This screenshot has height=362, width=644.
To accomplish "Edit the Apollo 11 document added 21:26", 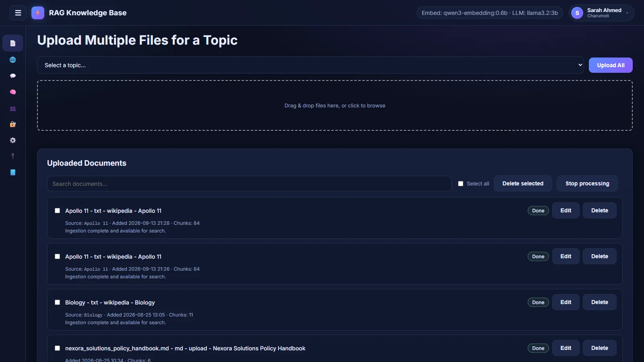I will (x=566, y=256).
